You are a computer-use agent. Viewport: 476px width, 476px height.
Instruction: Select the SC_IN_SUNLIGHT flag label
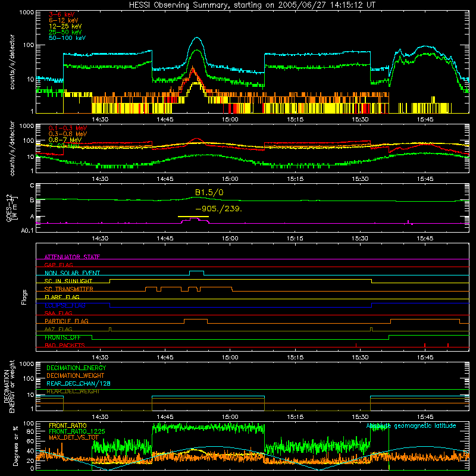pos(68,281)
